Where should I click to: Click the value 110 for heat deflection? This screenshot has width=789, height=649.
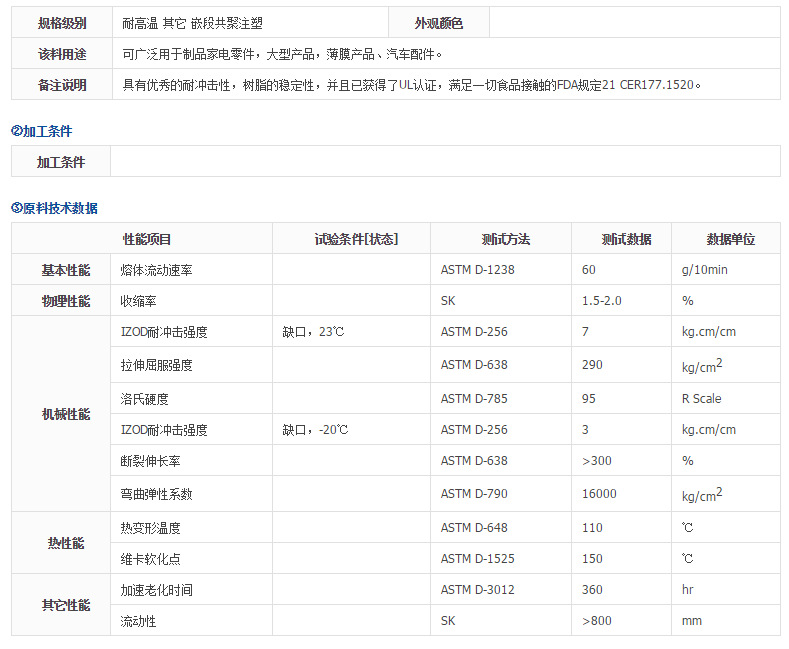592,528
